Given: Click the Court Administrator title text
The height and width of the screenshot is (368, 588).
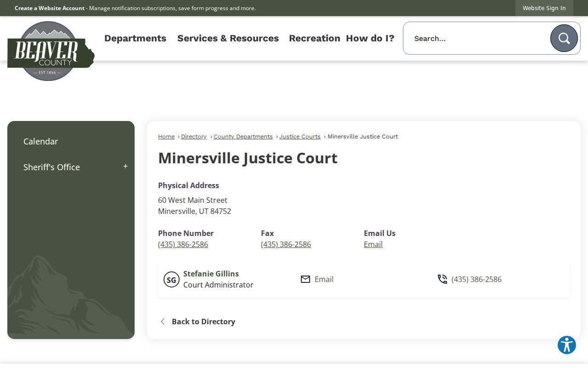Looking at the screenshot, I should [x=218, y=285].
